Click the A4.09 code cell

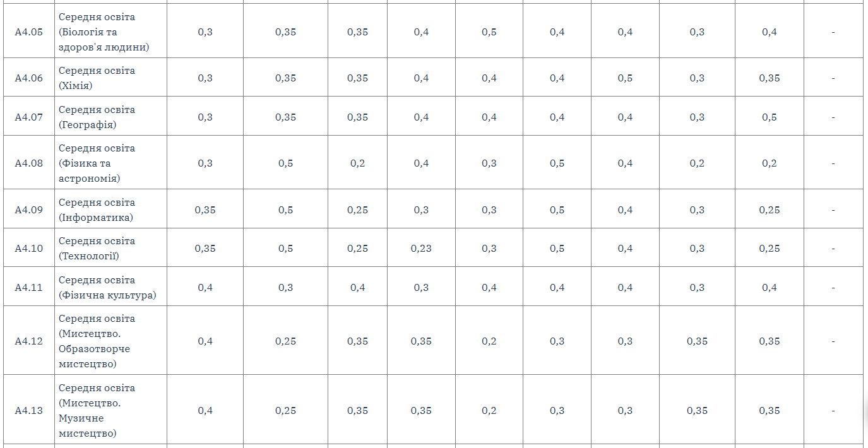tap(29, 209)
